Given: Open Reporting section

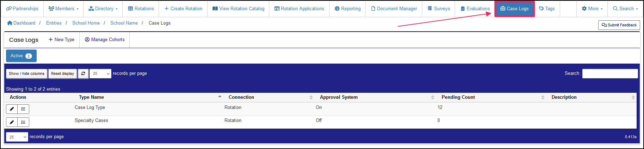Looking at the screenshot, I should (x=348, y=8).
